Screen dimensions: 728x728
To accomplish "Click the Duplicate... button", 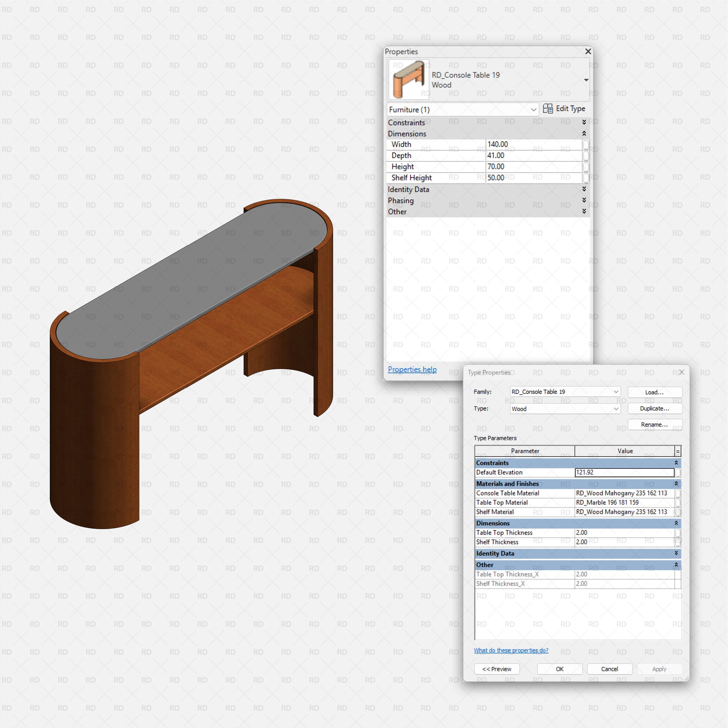I will click(x=654, y=408).
